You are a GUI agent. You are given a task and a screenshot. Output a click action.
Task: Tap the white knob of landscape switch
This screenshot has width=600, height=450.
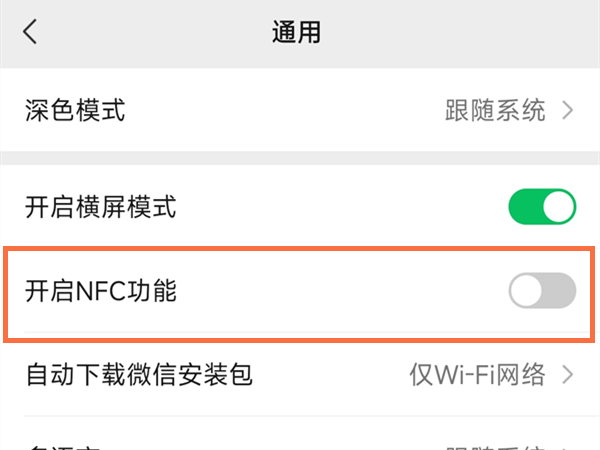(559, 208)
